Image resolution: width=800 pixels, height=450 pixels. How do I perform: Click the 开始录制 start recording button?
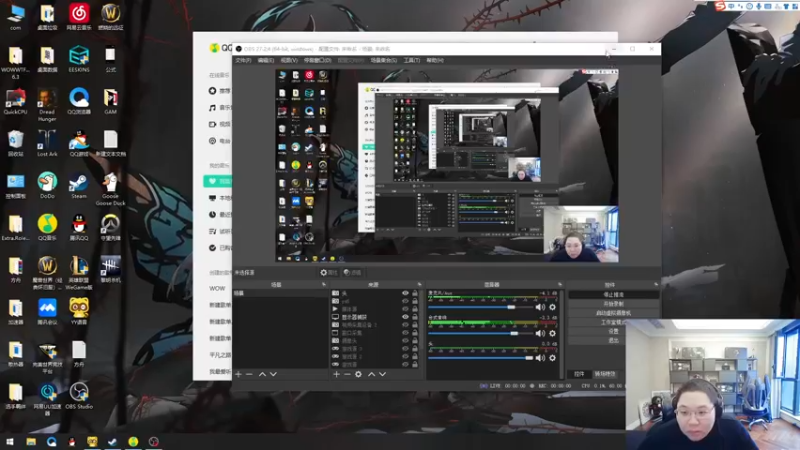pos(613,304)
